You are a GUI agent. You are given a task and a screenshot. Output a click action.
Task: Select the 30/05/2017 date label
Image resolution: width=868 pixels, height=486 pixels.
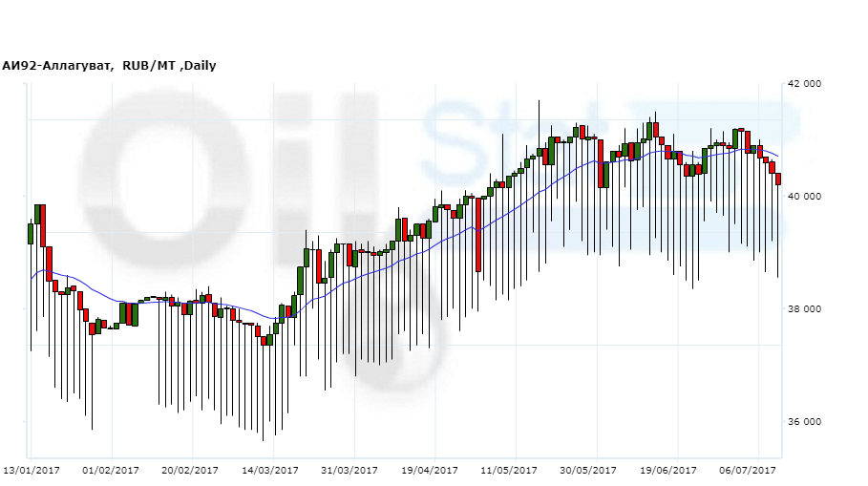coord(589,471)
